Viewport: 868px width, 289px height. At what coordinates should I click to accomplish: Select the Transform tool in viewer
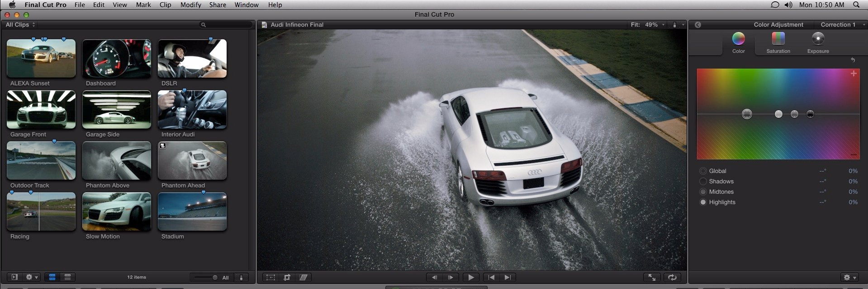tap(270, 277)
